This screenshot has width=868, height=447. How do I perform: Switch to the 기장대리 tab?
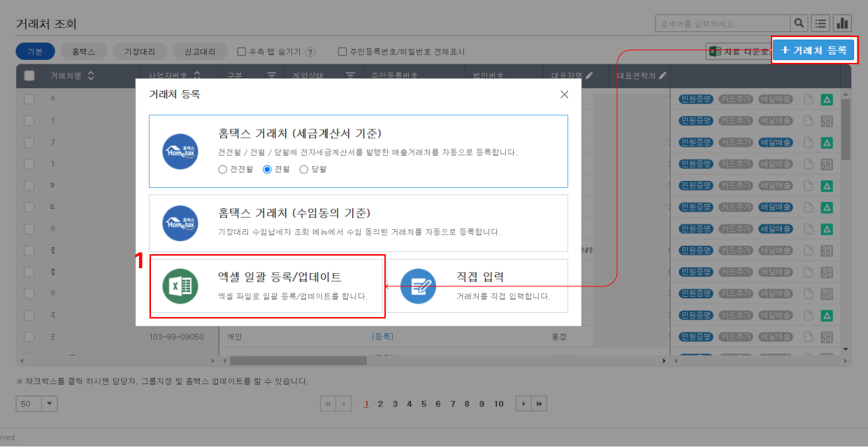pos(140,52)
